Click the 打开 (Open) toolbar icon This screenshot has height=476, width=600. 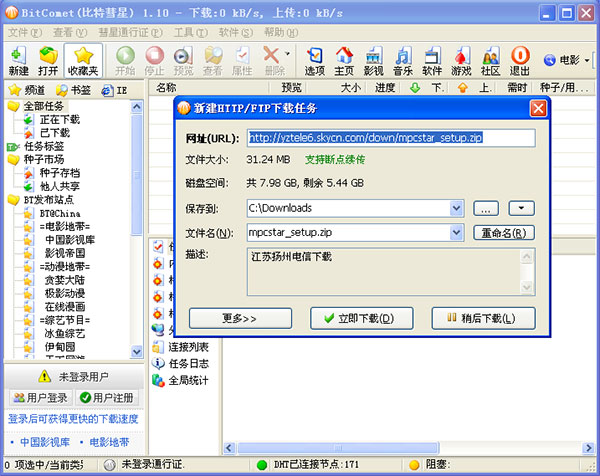(48, 60)
